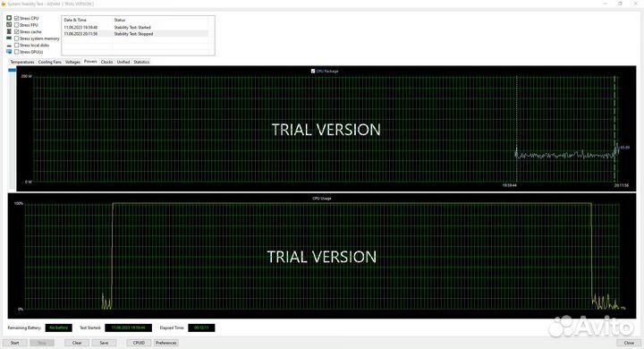Switch to the Cooling Fans tab

50,62
